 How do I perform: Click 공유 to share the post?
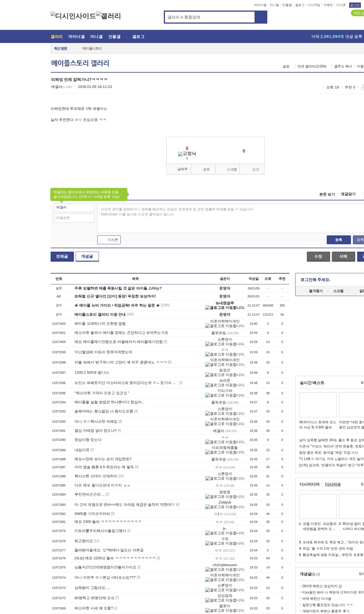206,169
